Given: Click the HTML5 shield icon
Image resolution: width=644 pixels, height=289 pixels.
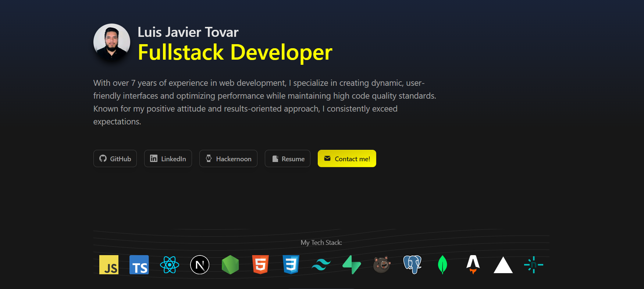Looking at the screenshot, I should coord(260,265).
